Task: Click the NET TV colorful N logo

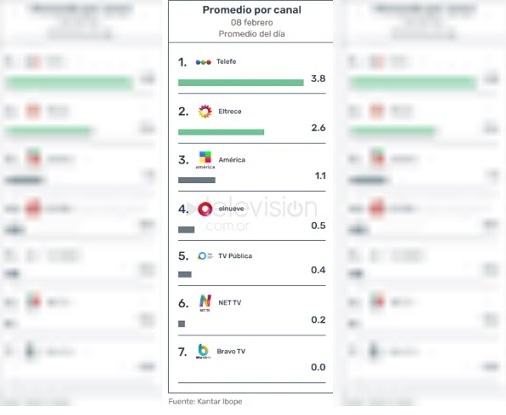Action: point(205,303)
